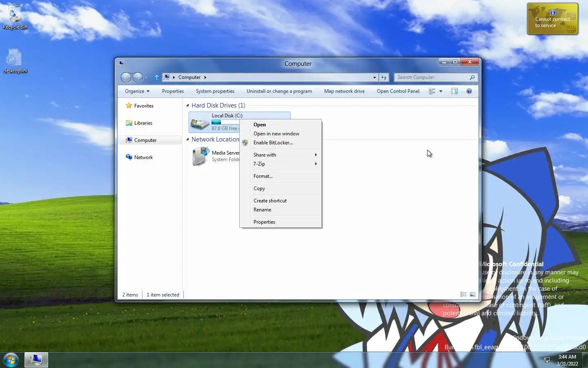
Task: Choose Enable BitLocker... from context menu
Action: (x=281, y=143)
